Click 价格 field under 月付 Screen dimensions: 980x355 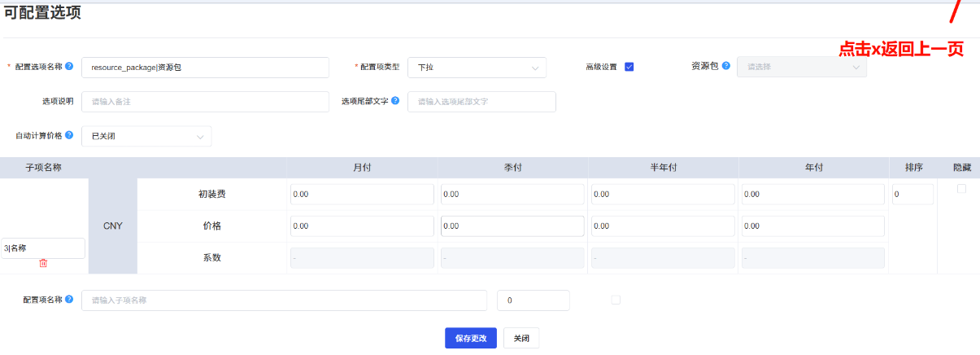(362, 226)
